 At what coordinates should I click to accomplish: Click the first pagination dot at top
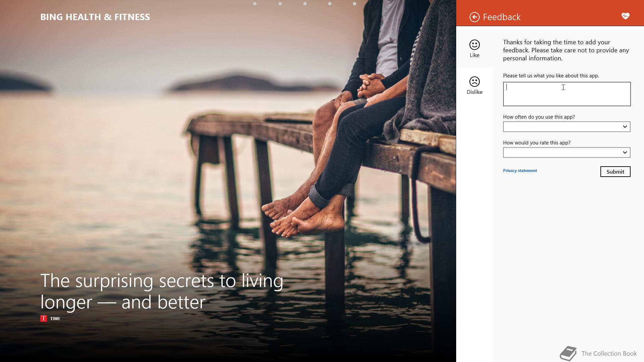pos(255,4)
